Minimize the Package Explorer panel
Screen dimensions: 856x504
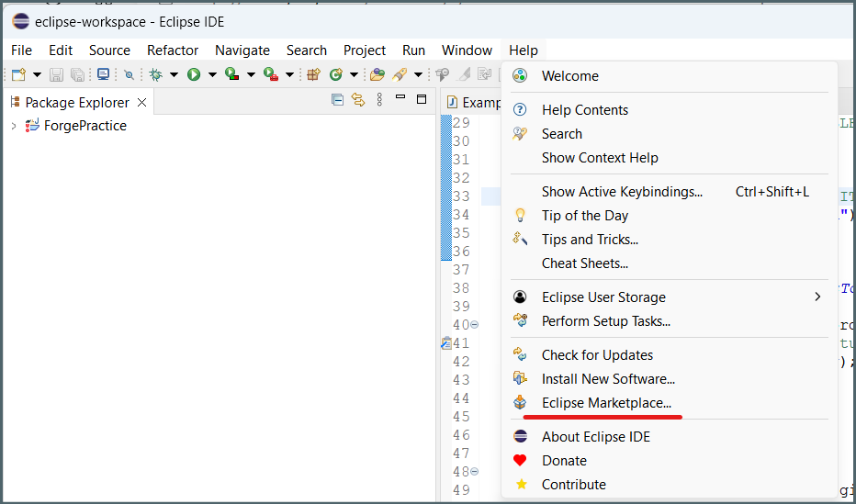[x=400, y=97]
